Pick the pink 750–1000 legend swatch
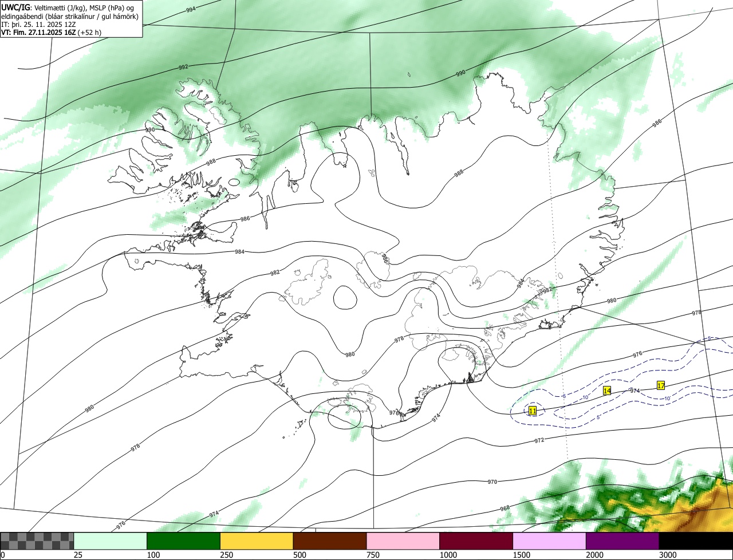Viewport: 733px width, 560px height. tap(403, 541)
